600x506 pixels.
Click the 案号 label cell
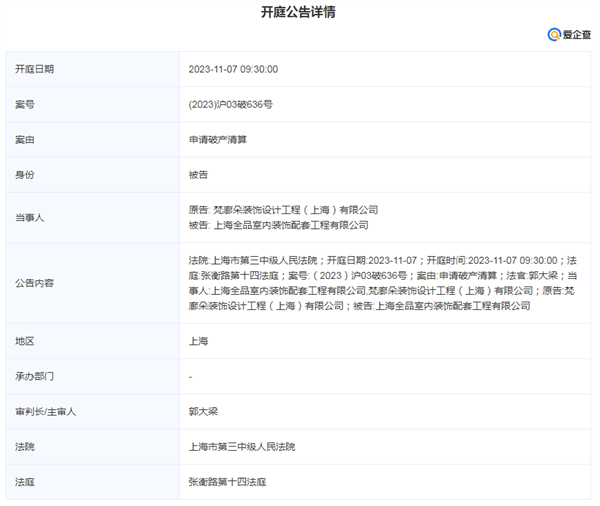coord(93,104)
